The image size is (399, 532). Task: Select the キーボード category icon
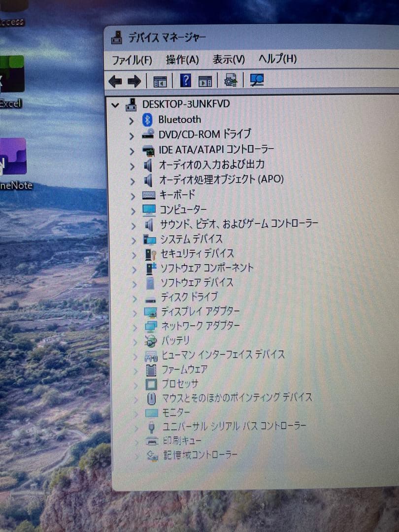point(148,195)
